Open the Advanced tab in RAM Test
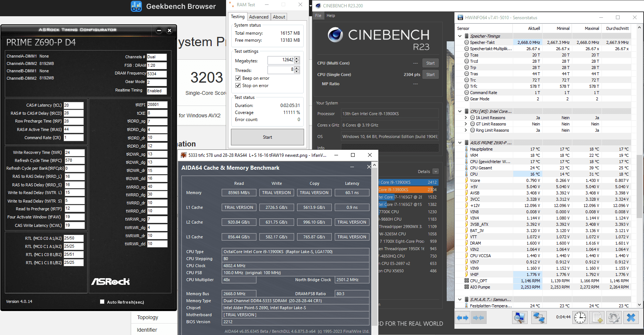 point(259,17)
